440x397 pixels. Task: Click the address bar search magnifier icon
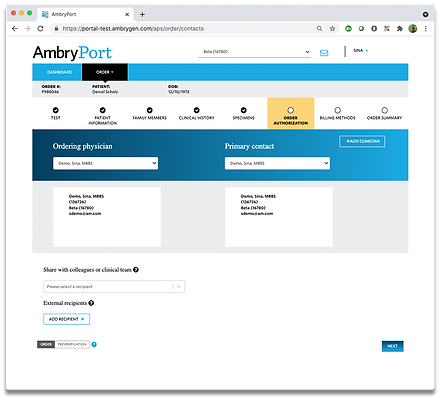[x=319, y=29]
